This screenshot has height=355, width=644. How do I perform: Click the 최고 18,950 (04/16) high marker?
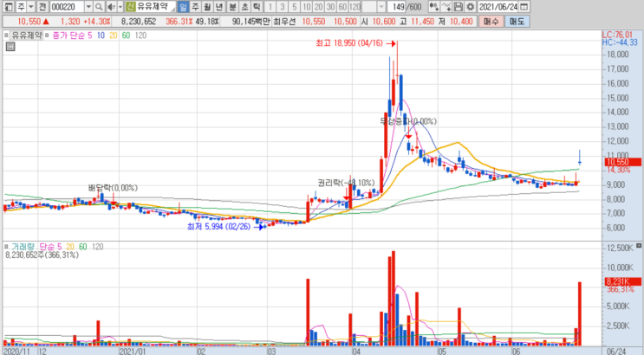coord(355,43)
